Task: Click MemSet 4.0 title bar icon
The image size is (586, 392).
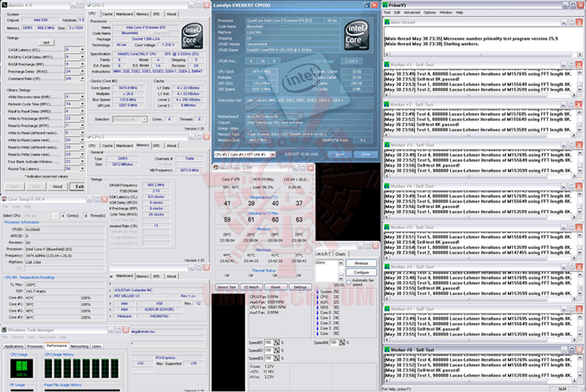Action: point(5,6)
